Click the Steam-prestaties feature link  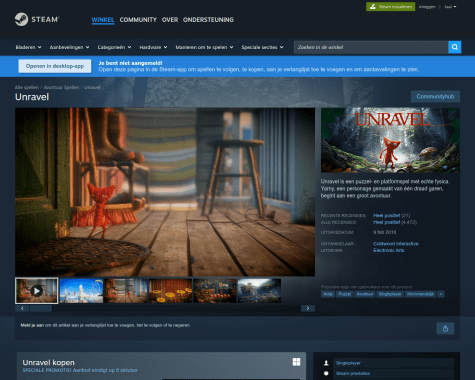click(353, 373)
